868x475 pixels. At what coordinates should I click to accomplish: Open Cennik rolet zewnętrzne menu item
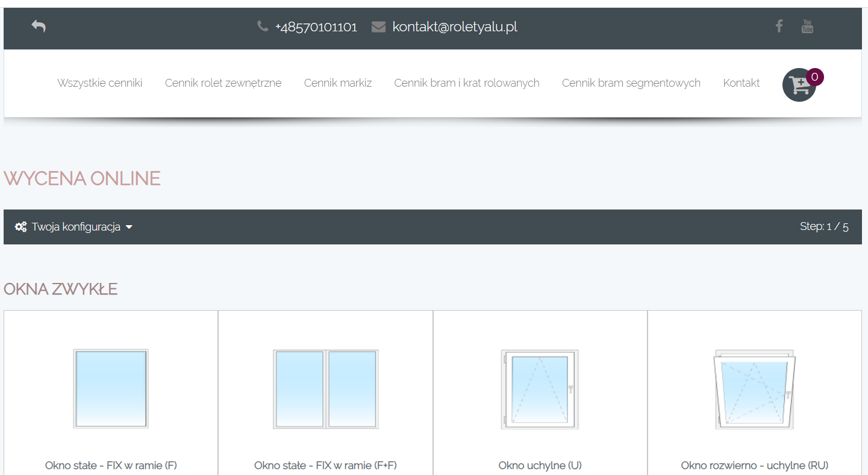223,83
